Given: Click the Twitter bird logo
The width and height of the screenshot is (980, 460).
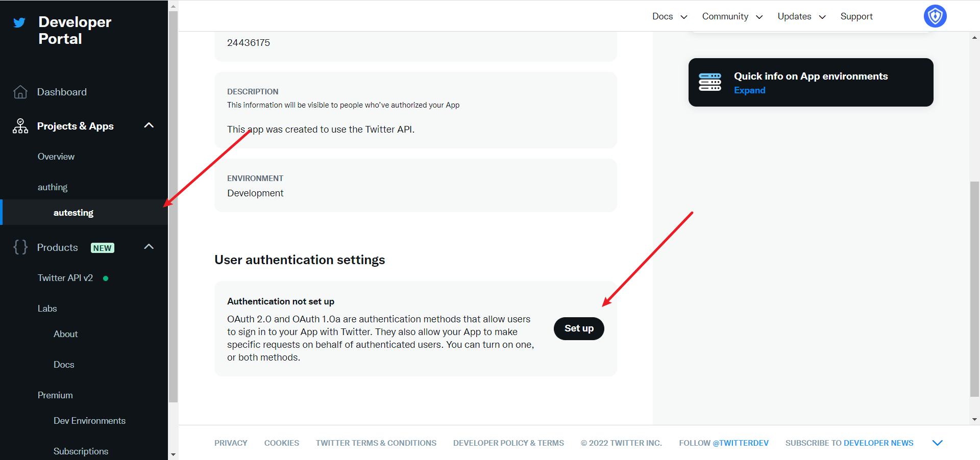Looking at the screenshot, I should point(19,23).
